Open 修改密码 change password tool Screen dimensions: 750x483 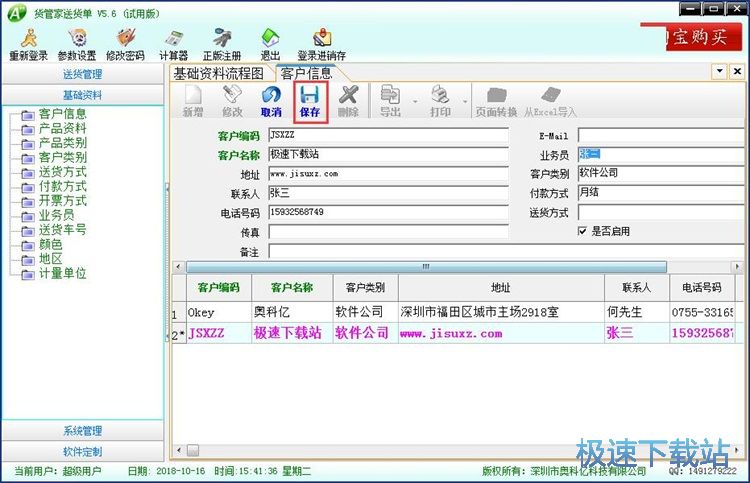pyautogui.click(x=125, y=44)
